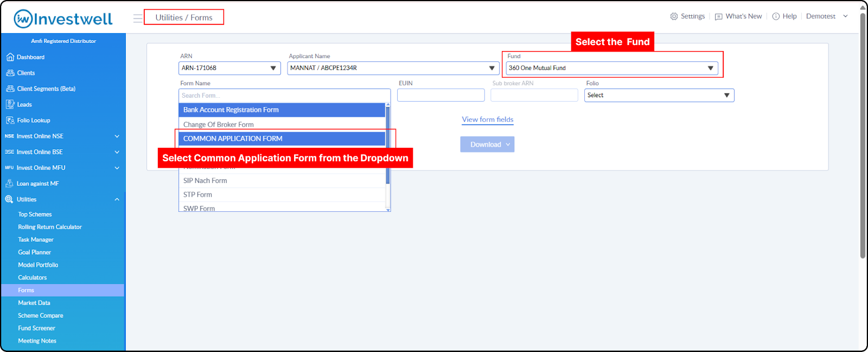Viewport: 868px width, 352px height.
Task: Click Amfi Registered Distributor label
Action: click(63, 41)
